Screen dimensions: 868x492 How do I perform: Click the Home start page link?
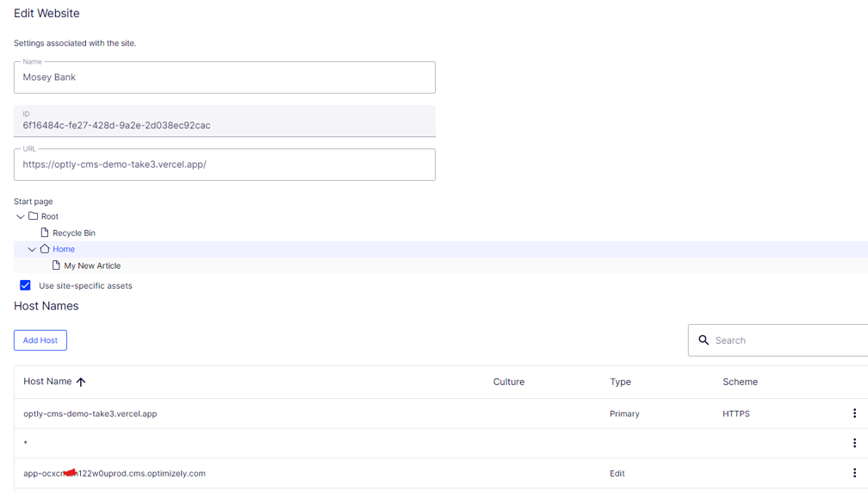click(64, 249)
